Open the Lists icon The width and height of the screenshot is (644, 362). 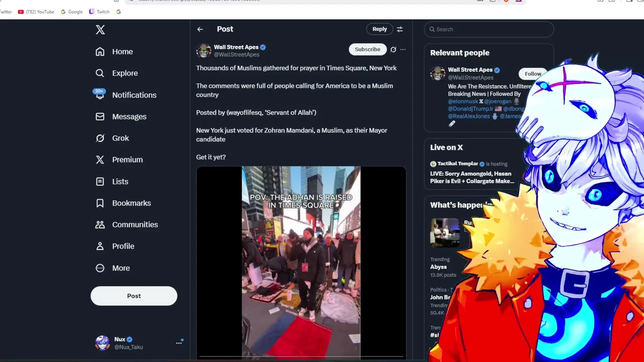pyautogui.click(x=100, y=182)
